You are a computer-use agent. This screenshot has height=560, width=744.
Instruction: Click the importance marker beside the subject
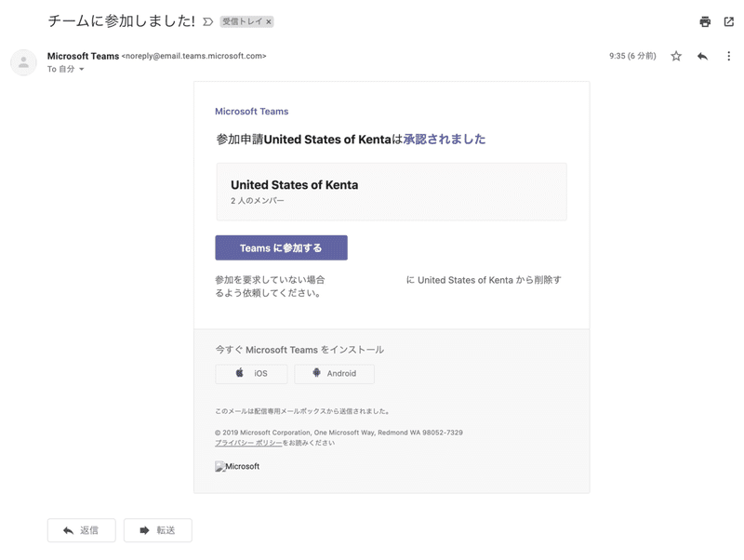(207, 21)
